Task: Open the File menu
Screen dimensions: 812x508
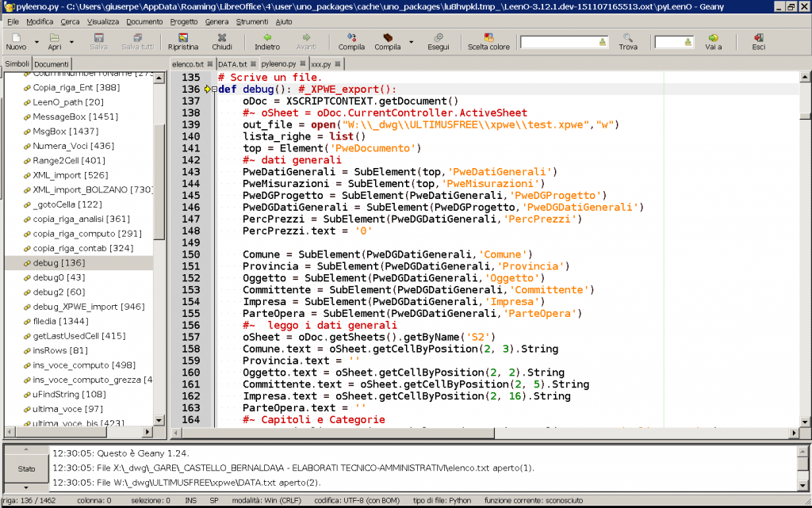Action: click(x=13, y=21)
